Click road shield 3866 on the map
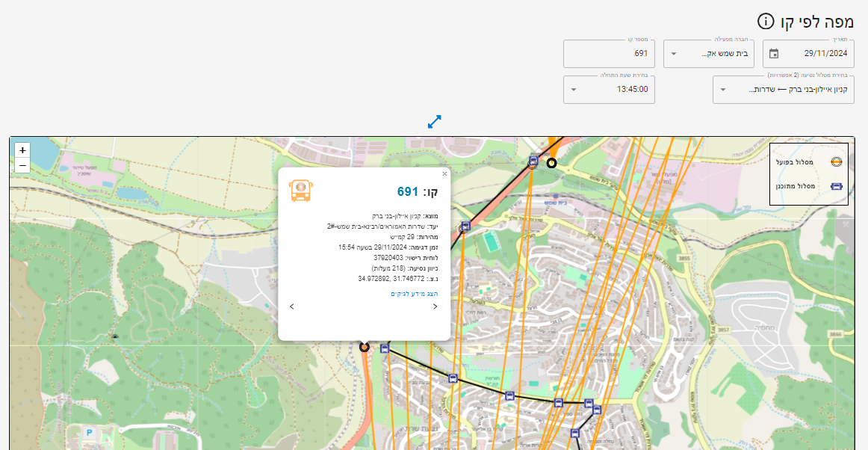 [x=835, y=334]
